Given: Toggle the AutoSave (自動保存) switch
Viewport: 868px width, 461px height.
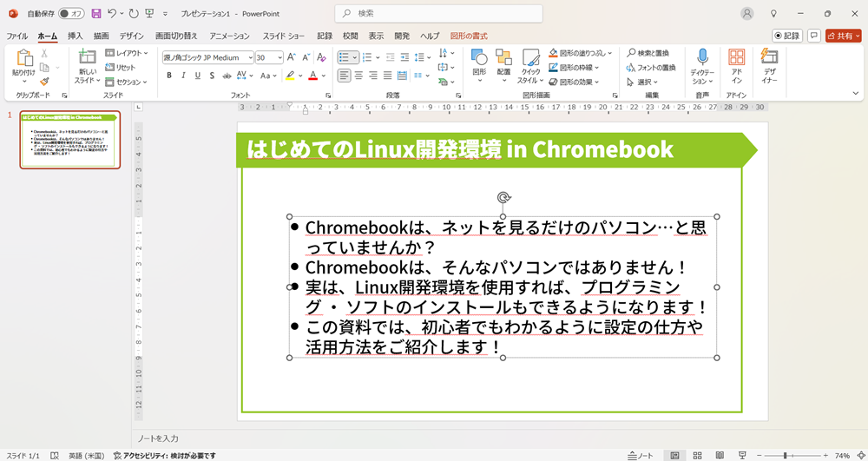Looking at the screenshot, I should coord(70,14).
